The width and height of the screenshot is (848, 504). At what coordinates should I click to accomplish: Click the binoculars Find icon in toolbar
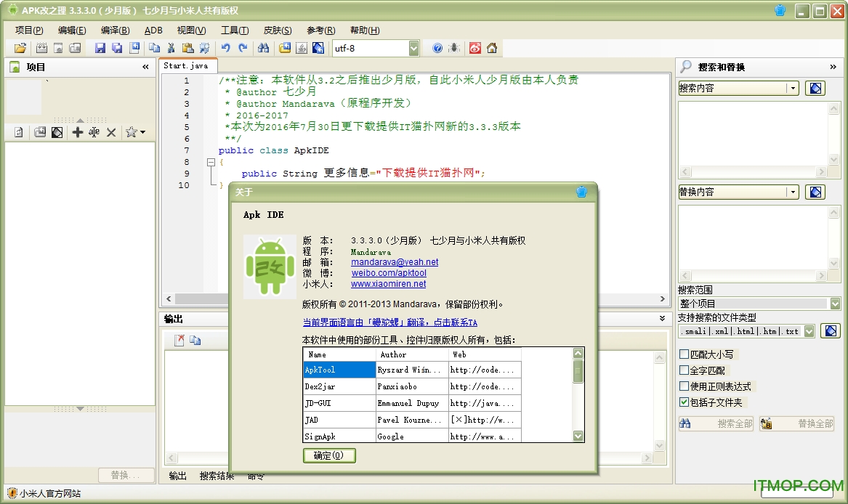coord(263,48)
